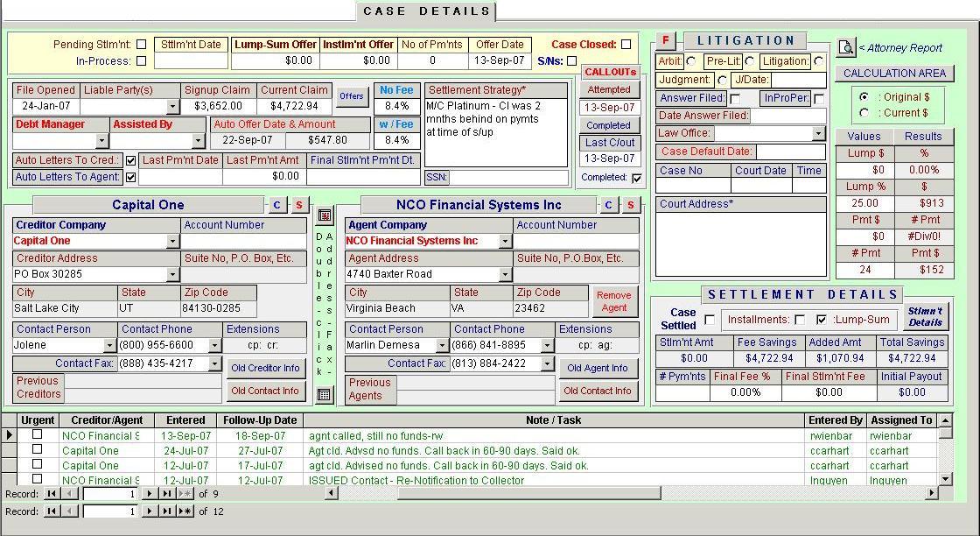Click in the Settlement Strategy text box

pos(495,132)
